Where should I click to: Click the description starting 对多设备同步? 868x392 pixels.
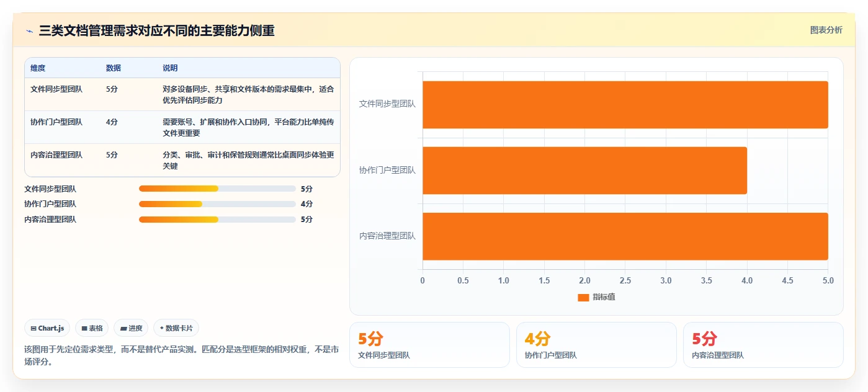click(x=248, y=94)
